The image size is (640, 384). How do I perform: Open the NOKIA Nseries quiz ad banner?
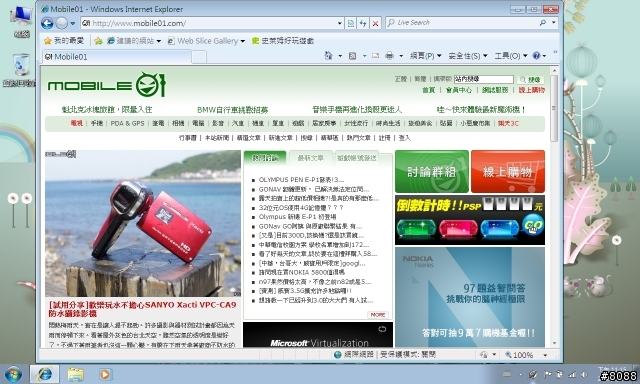(470, 297)
